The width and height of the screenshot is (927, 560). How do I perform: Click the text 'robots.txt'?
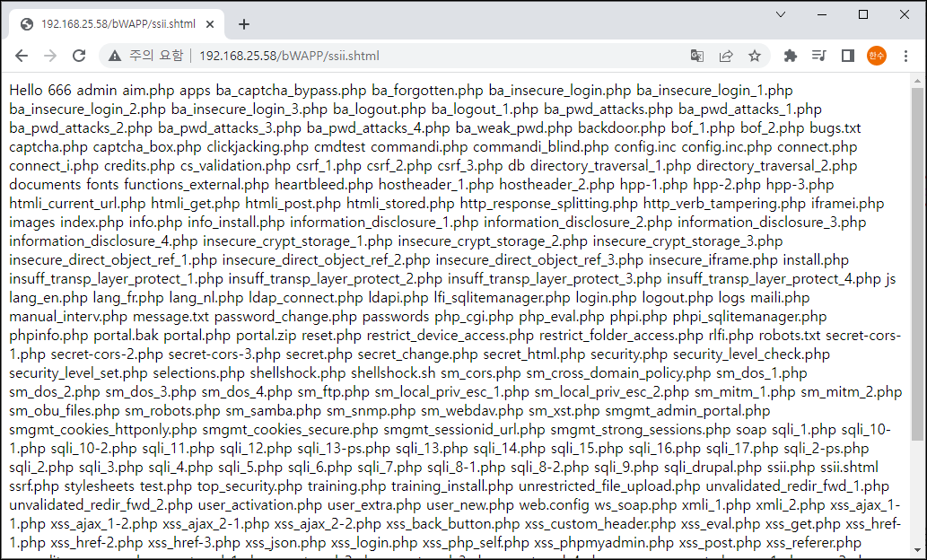click(x=789, y=336)
